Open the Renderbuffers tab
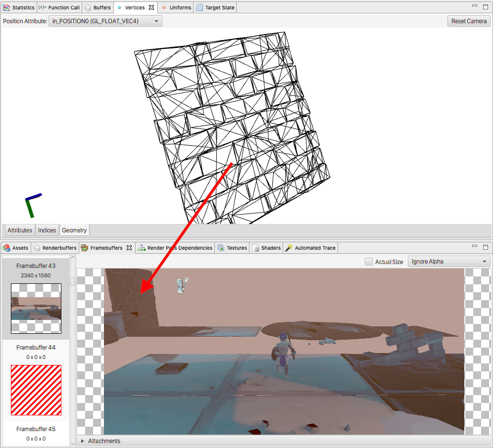 click(55, 248)
